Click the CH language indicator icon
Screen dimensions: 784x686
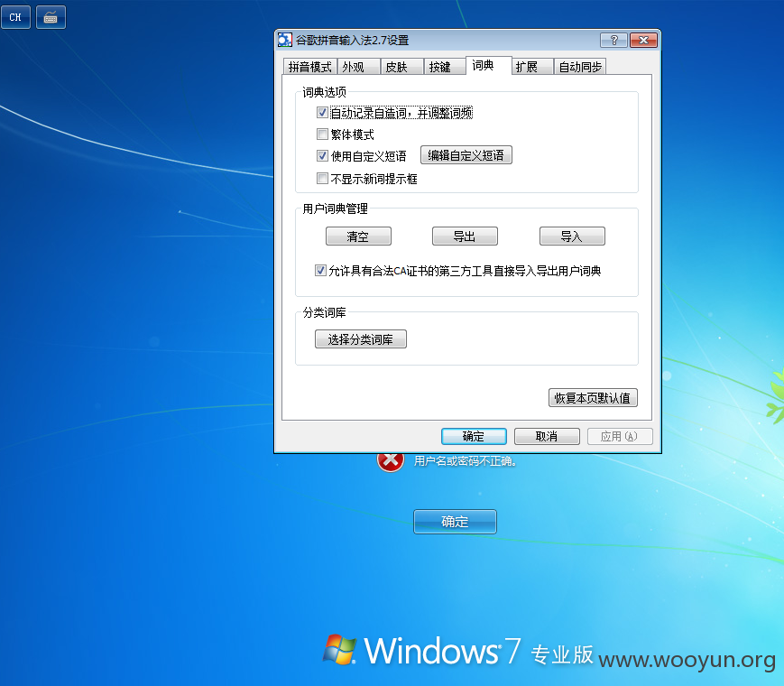(x=15, y=17)
